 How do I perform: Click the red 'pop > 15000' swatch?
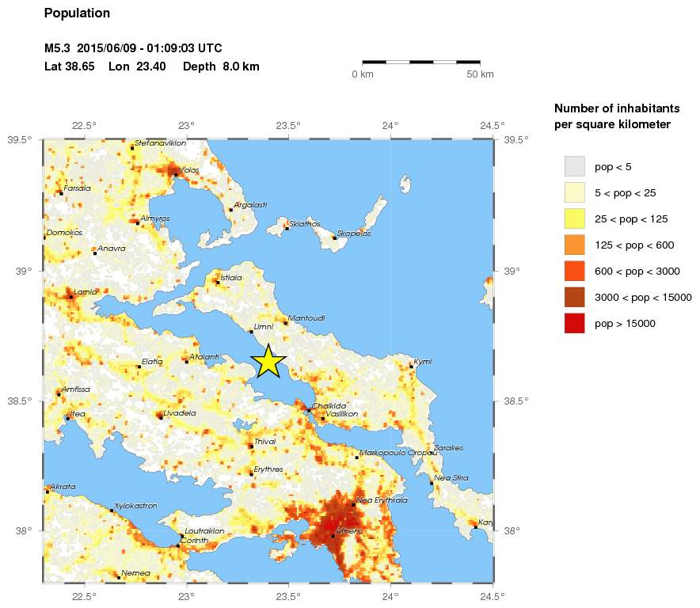click(x=574, y=323)
